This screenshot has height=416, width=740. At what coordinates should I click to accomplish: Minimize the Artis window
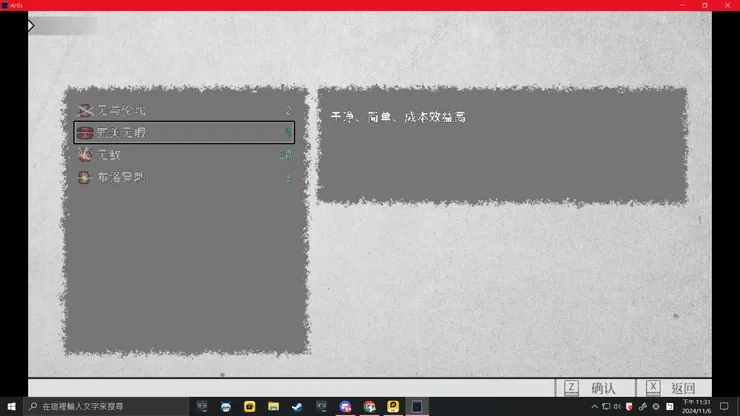point(682,5)
